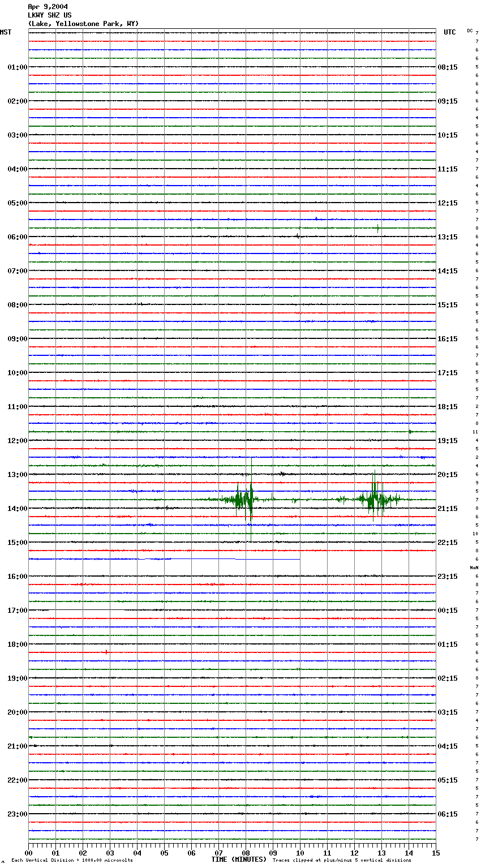This screenshot has height=868, width=481.
Task: Click the TIME (MINUTES) axis title
Action: (239, 860)
